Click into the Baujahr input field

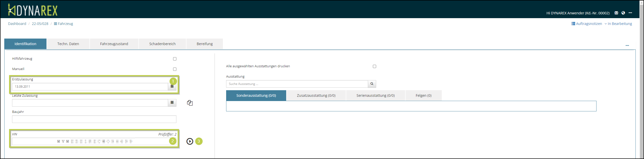[94, 119]
